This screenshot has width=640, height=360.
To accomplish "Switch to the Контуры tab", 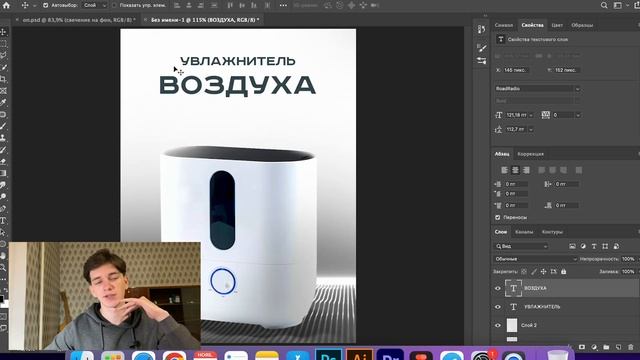I will 552,232.
